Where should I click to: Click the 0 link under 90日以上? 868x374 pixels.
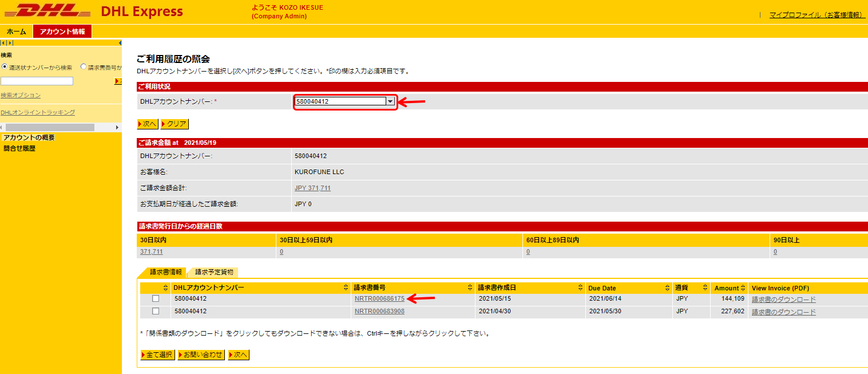(775, 251)
